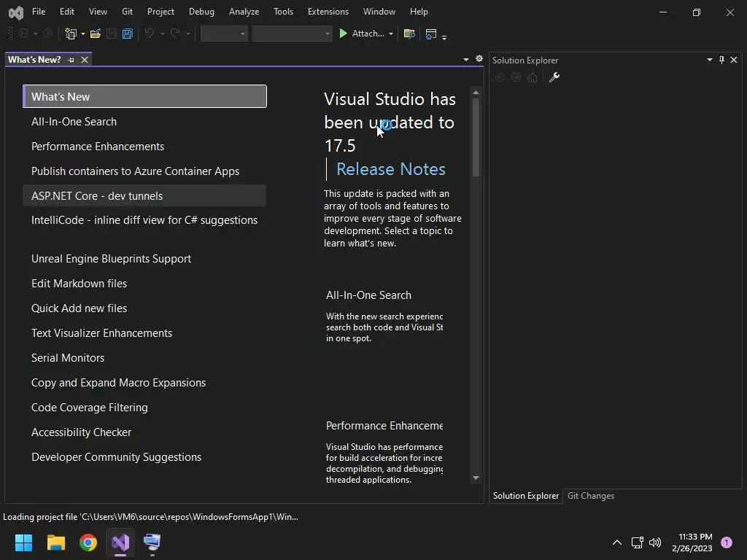Click the Find in Files folder icon
Viewport: 747px width, 560px height.
pos(409,34)
